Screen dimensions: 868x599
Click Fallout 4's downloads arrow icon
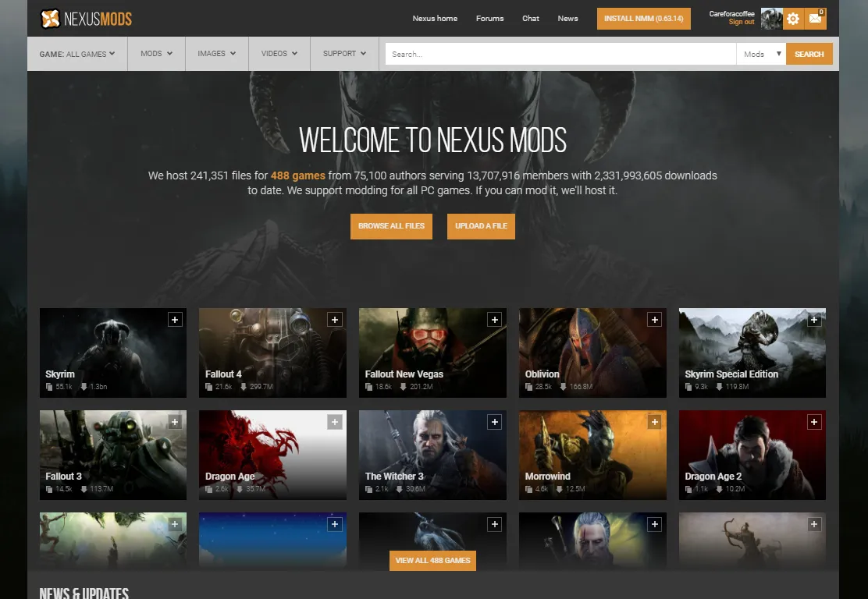tap(243, 387)
